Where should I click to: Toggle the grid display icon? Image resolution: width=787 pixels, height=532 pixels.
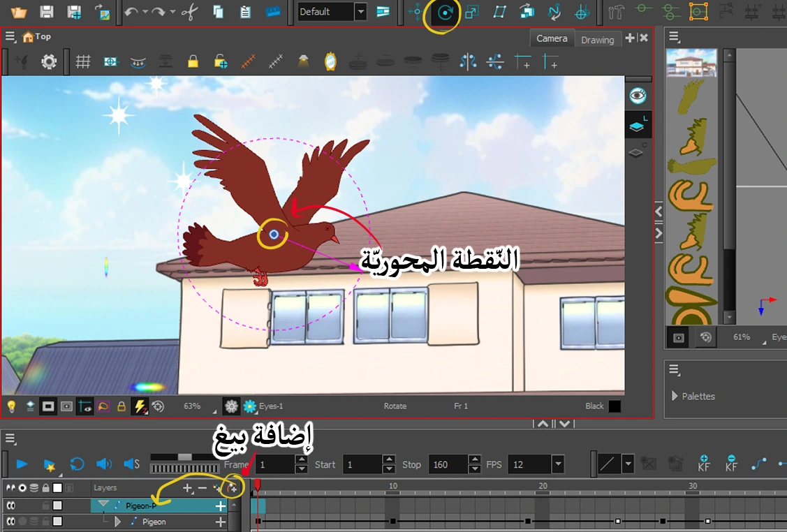[83, 61]
